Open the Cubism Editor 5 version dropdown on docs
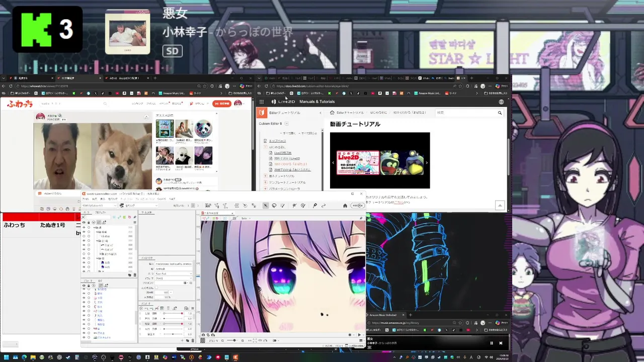This screenshot has height=362, width=644. point(287,124)
